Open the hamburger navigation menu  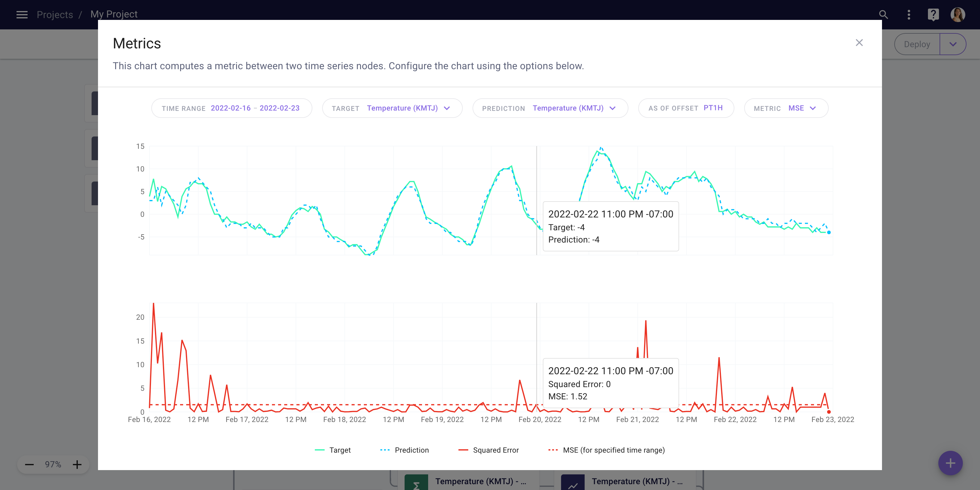point(22,14)
